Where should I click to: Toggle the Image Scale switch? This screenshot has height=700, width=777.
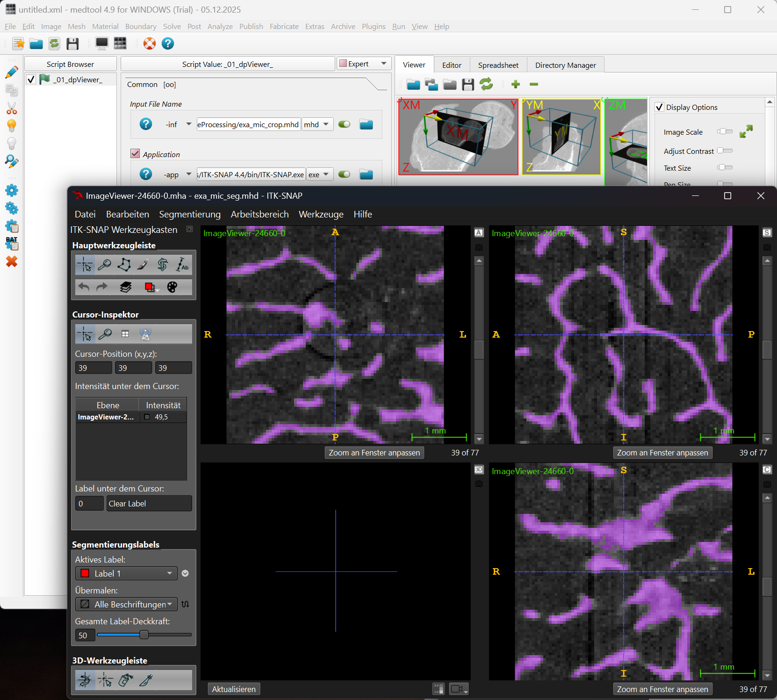725,132
